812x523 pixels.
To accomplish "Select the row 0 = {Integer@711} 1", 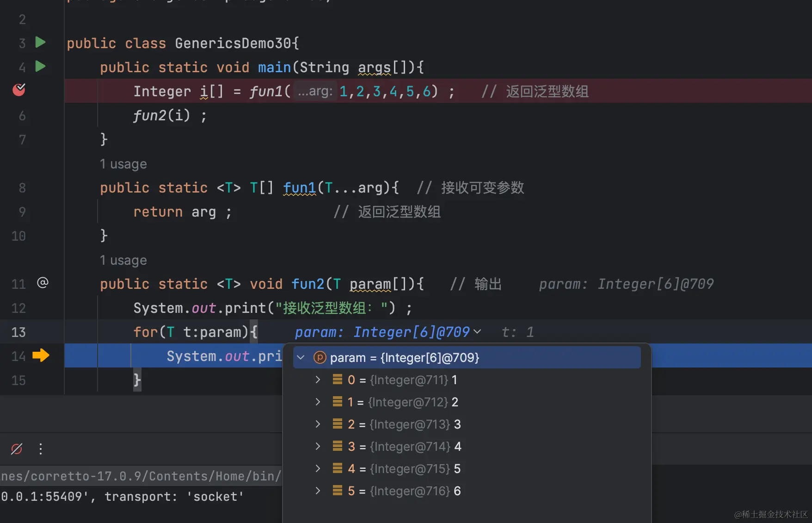I will click(467, 380).
